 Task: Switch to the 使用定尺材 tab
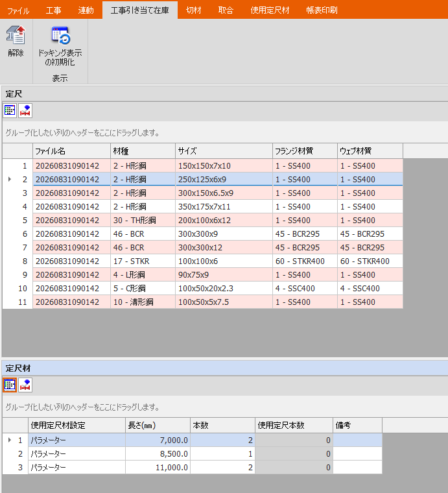[x=270, y=10]
